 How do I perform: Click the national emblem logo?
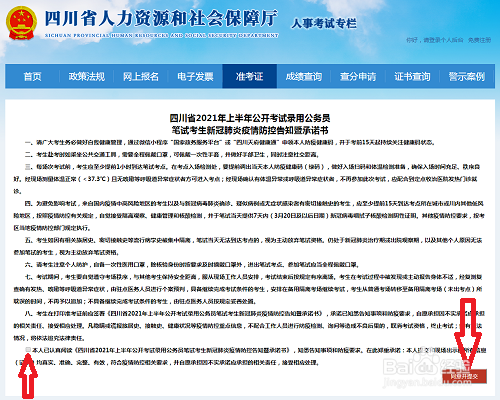(x=21, y=23)
